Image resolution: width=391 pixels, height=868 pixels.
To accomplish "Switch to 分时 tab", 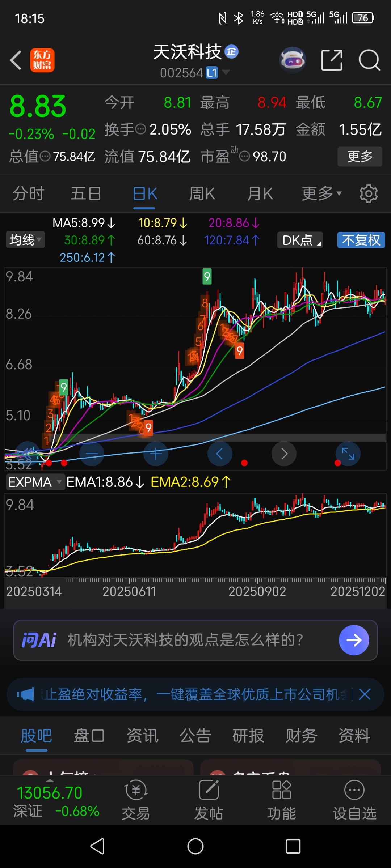I will tap(29, 193).
